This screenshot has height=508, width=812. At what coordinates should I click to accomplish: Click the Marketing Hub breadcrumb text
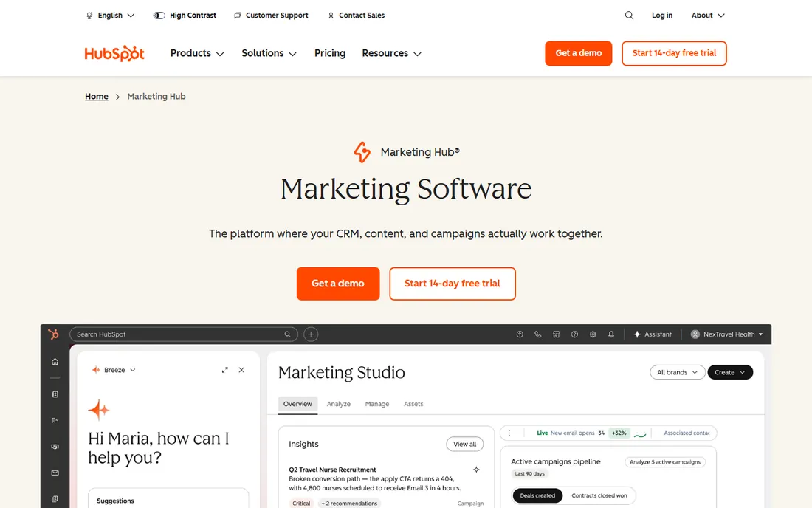(156, 96)
